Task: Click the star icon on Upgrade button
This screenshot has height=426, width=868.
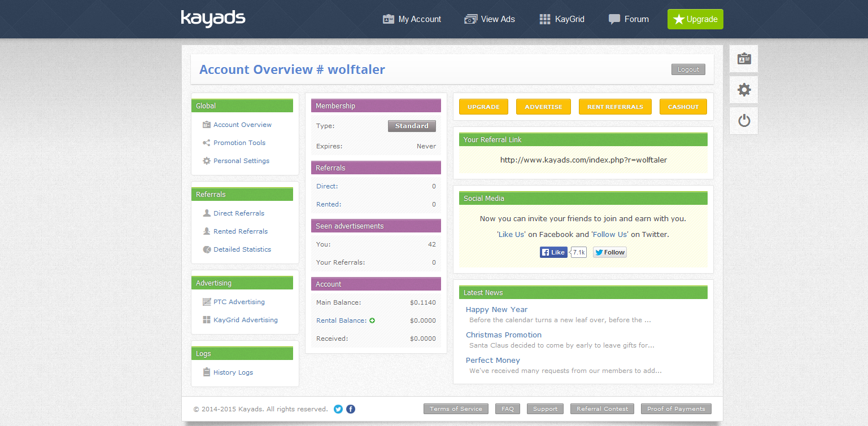Action: click(678, 19)
